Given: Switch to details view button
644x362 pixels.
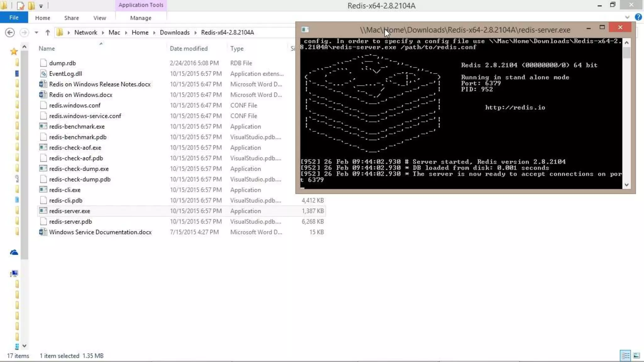Looking at the screenshot, I should tap(625, 356).
